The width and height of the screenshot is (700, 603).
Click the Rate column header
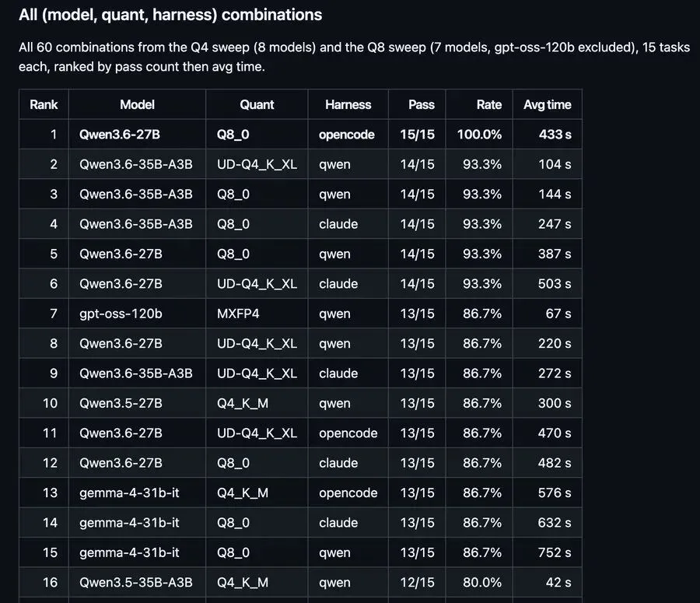(479, 104)
